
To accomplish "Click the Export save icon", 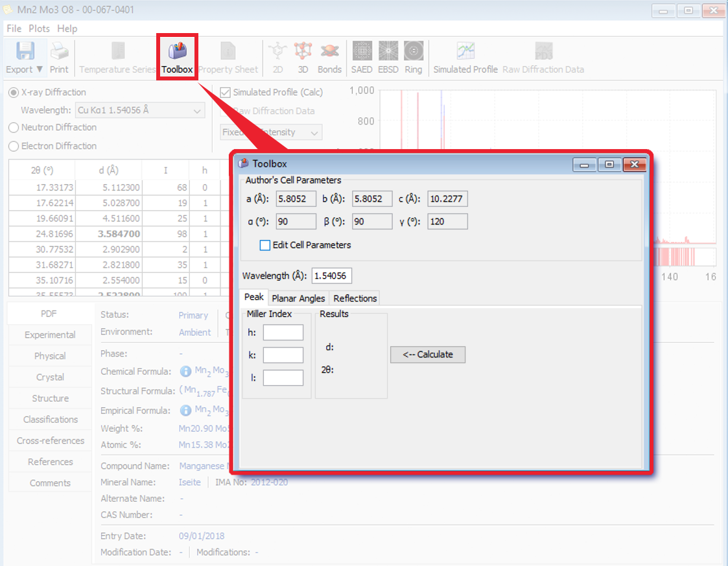I will pos(25,51).
